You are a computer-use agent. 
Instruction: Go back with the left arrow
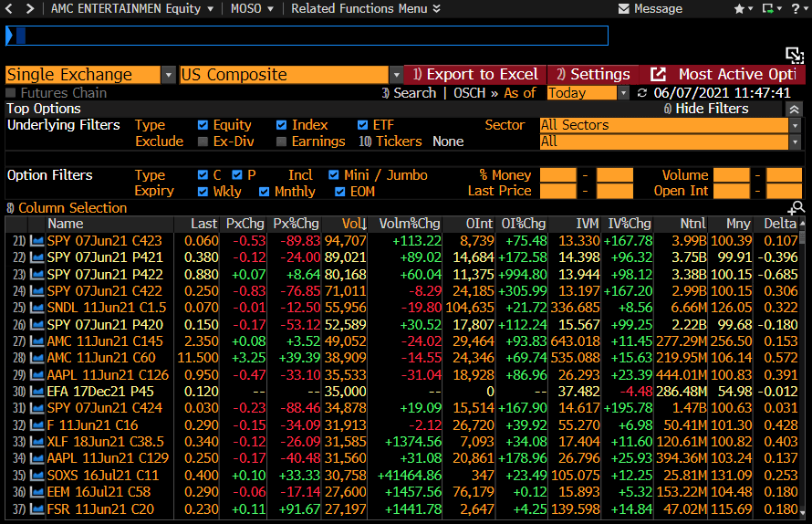click(8, 8)
